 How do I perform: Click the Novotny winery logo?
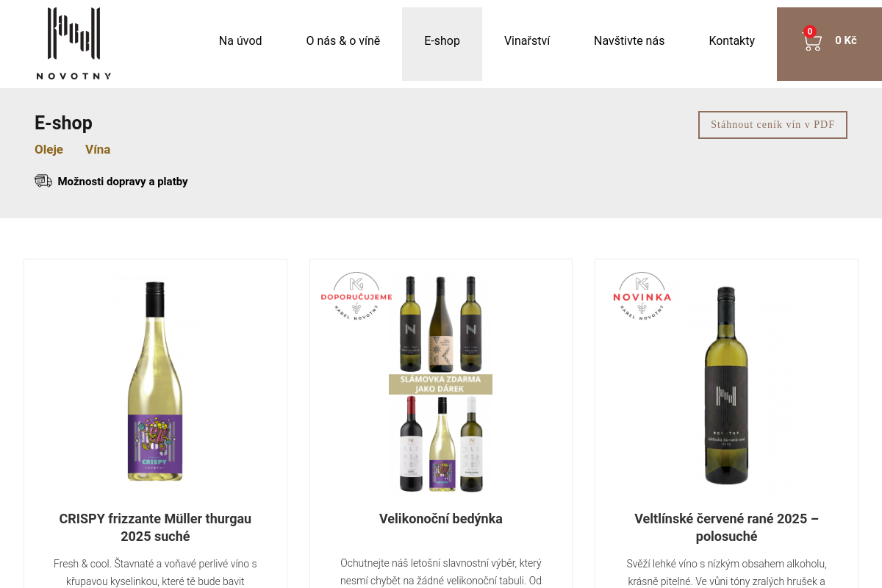(73, 43)
